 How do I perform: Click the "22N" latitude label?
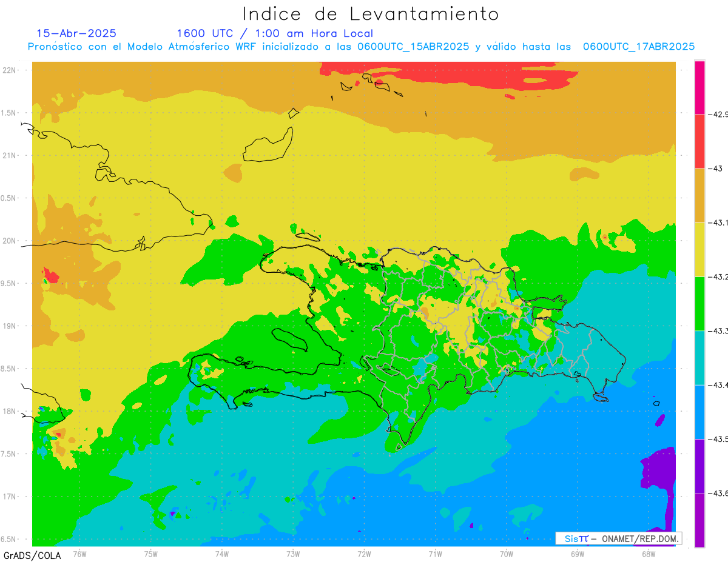tap(10, 70)
